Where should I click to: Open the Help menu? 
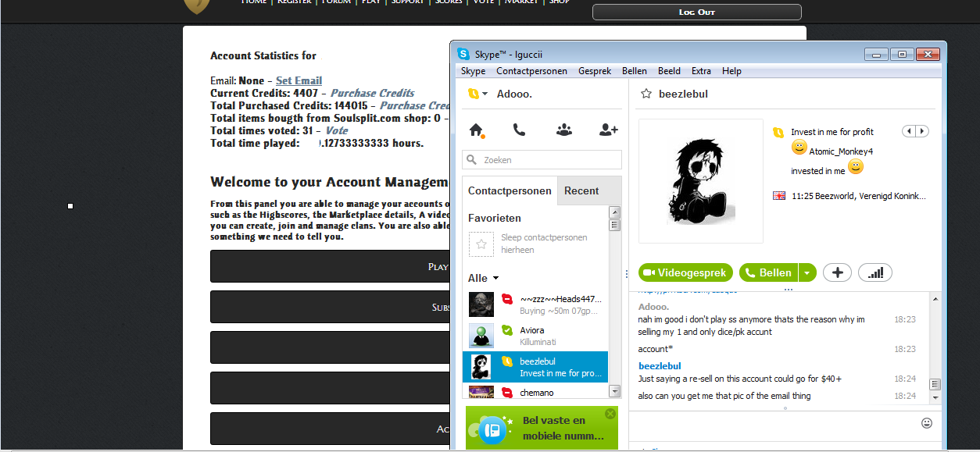(731, 71)
